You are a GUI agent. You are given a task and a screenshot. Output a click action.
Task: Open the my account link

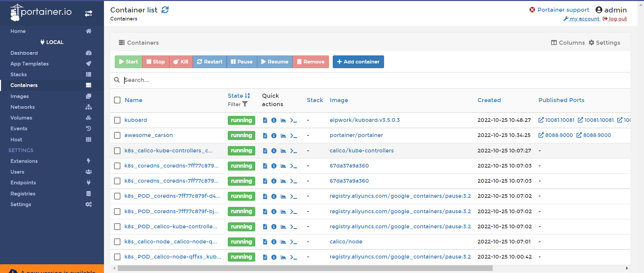582,19
